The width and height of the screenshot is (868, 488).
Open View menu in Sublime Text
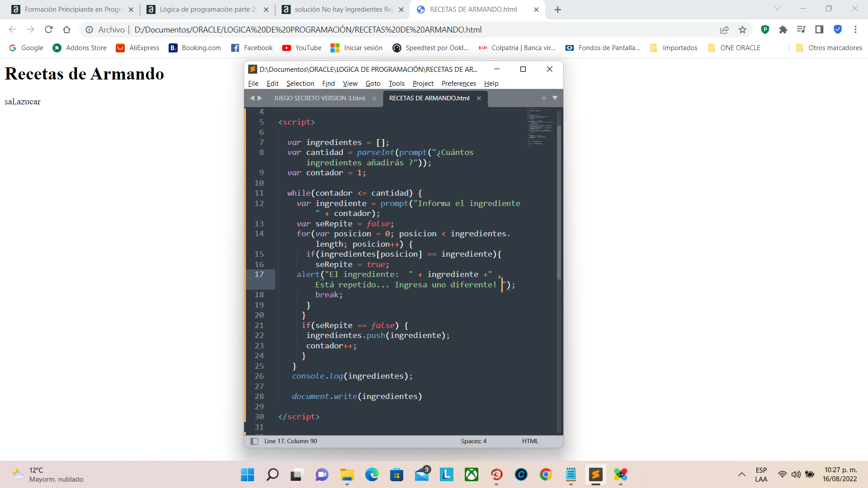(x=350, y=84)
